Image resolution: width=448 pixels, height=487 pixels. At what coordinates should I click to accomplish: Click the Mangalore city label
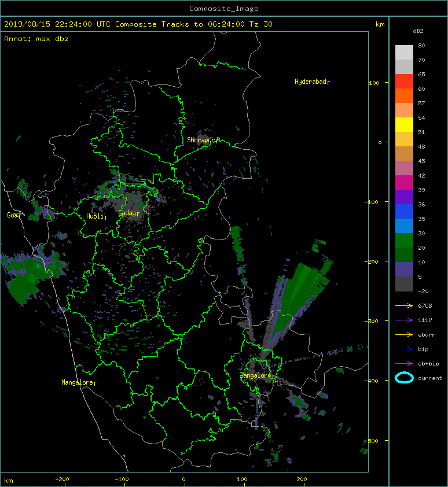pyautogui.click(x=78, y=382)
